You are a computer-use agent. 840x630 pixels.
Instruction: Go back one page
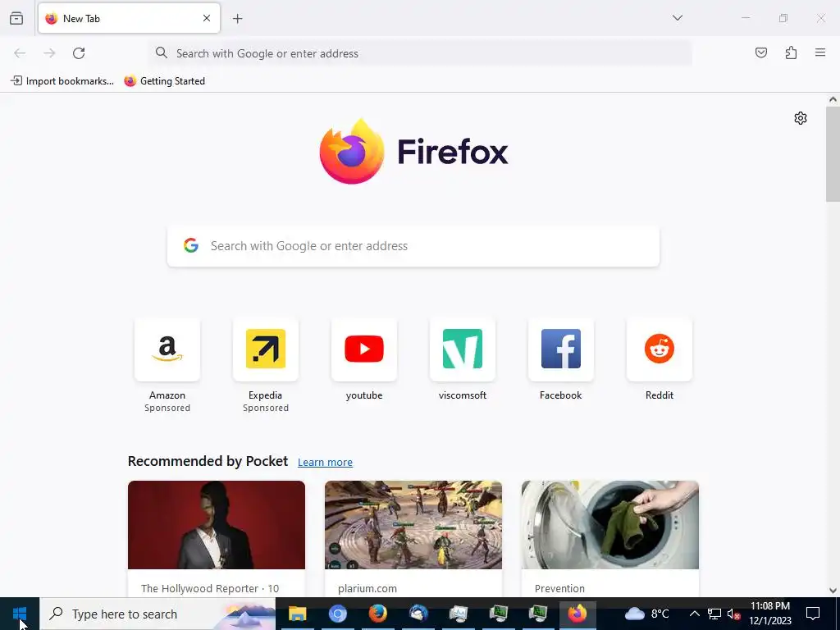coord(20,53)
